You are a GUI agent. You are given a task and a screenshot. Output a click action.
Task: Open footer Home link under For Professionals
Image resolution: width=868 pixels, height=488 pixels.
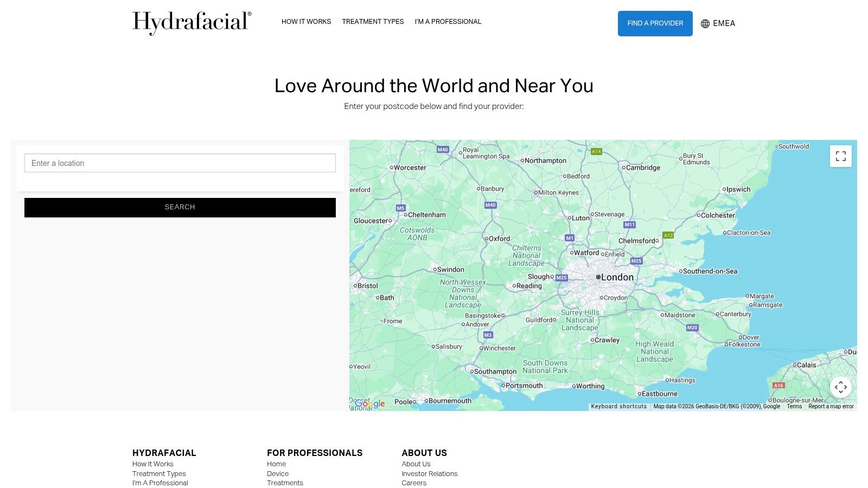point(276,464)
